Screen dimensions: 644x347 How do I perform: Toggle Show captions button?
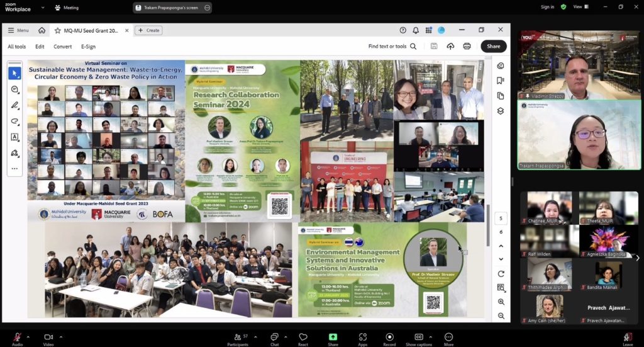(x=419, y=338)
